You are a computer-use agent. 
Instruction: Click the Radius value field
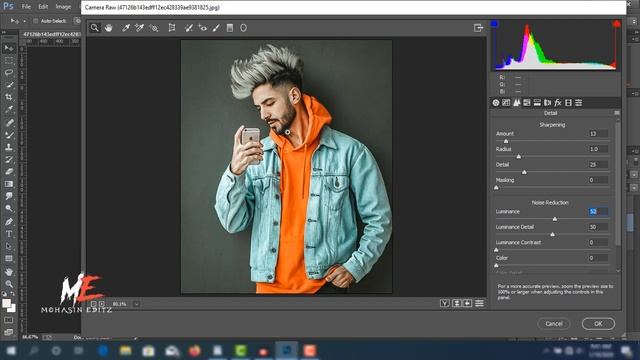(598, 149)
